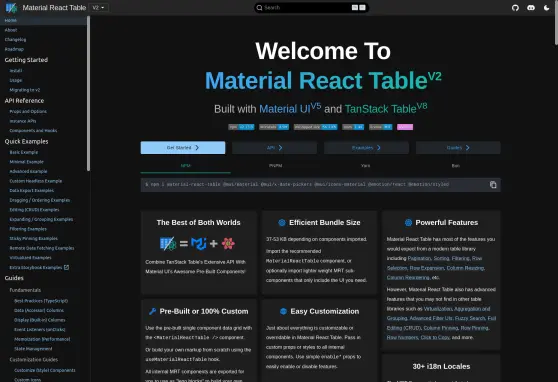Image resolution: width=558 pixels, height=382 pixels.
Task: Focus the Search input field
Action: tap(311, 7)
